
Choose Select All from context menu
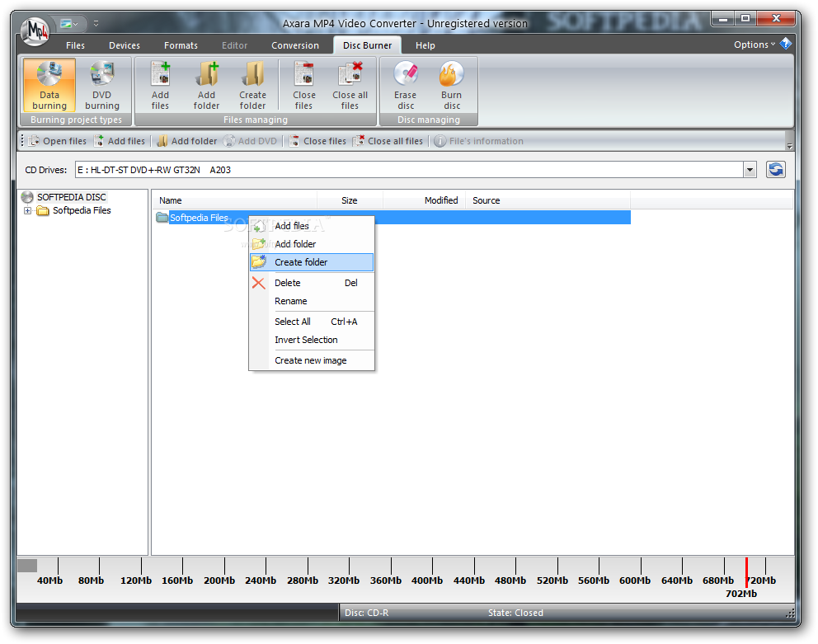tap(312, 322)
